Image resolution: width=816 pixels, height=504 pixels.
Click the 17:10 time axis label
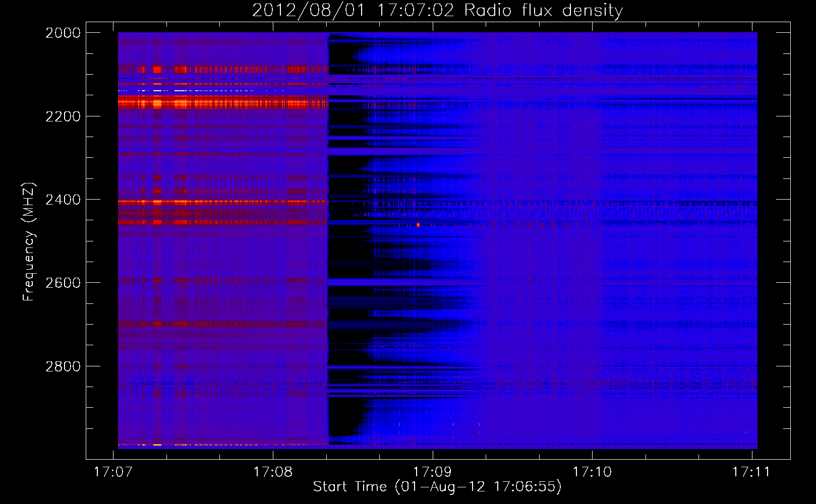592,472
